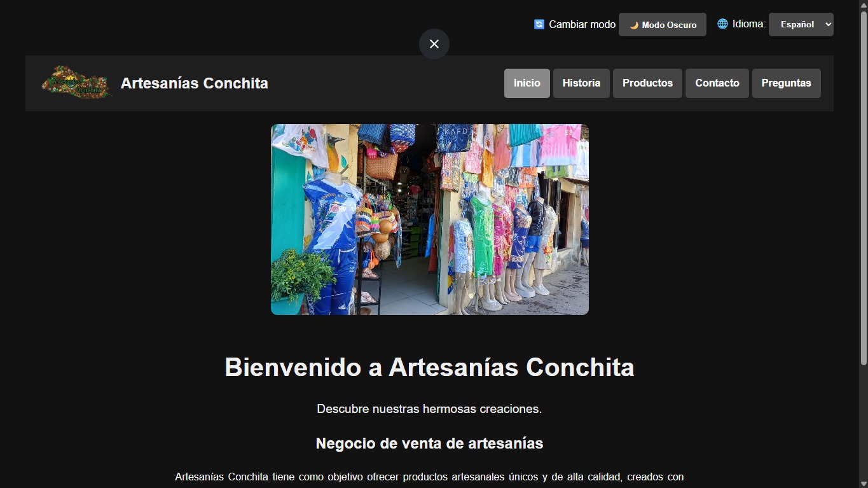
Task: Click the moon icon in Modo Oscuro
Action: pos(634,25)
